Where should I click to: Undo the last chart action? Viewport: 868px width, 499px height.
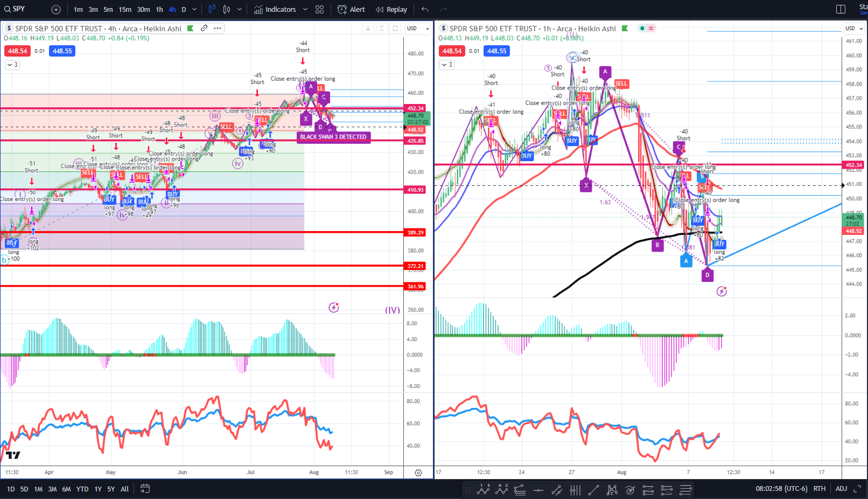[425, 9]
